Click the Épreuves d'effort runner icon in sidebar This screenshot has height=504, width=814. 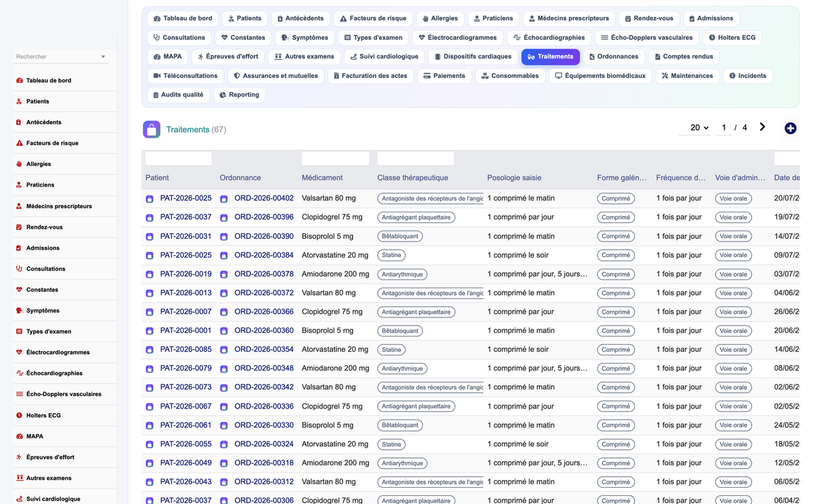[x=19, y=457]
